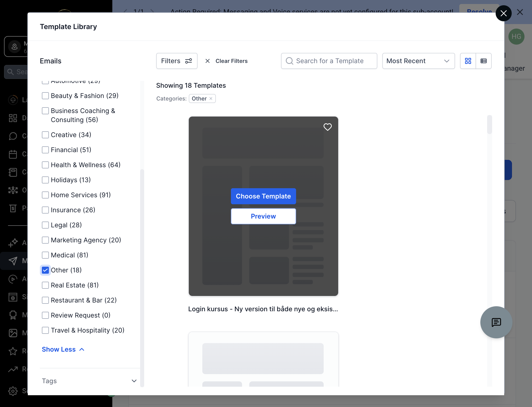Preview the Login kursus template
This screenshot has height=407, width=532.
coord(263,216)
